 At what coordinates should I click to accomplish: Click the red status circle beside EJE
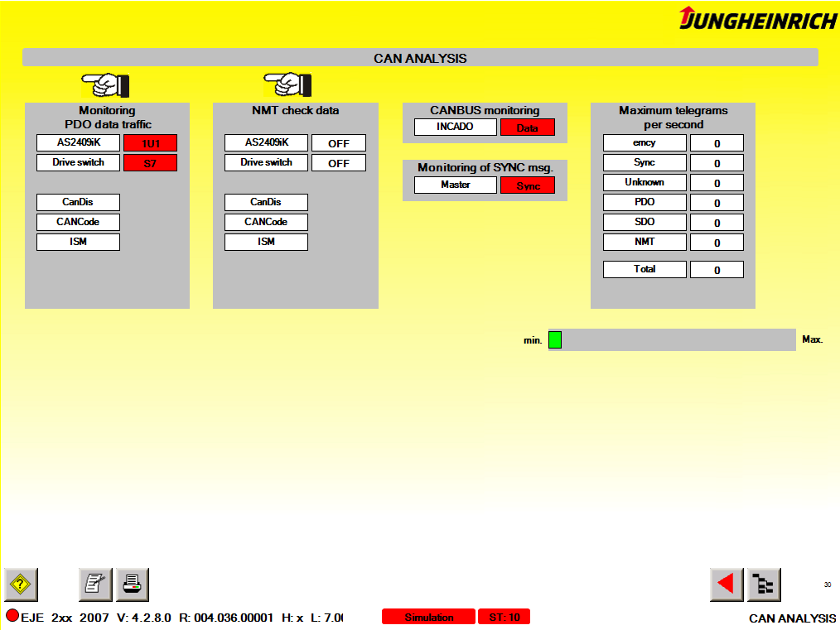(12, 616)
